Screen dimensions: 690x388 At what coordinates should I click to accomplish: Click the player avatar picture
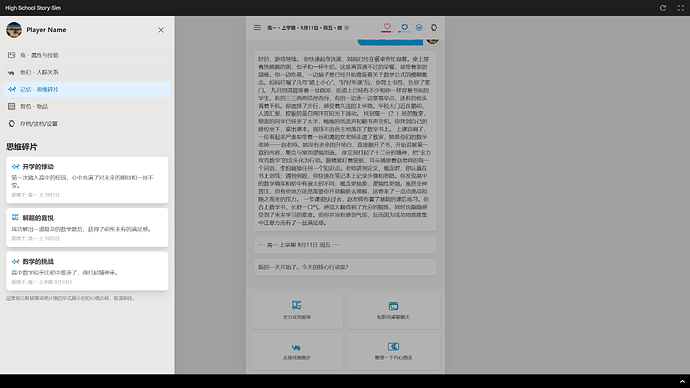(x=14, y=30)
